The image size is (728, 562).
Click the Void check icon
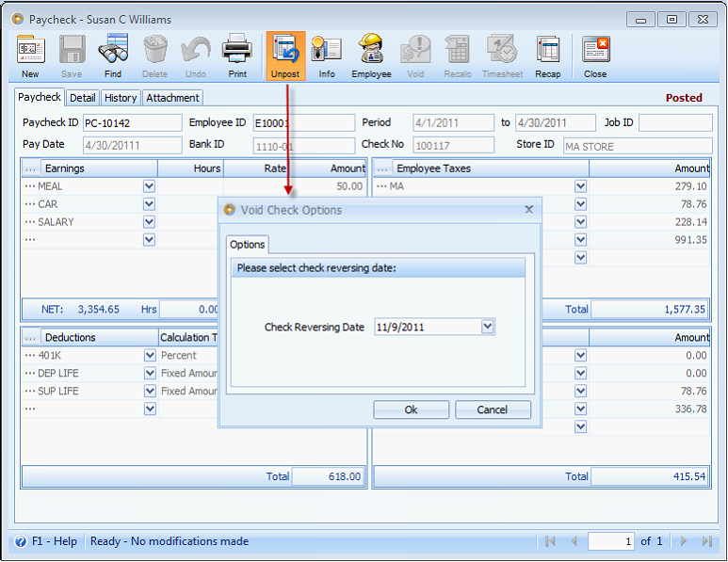pos(415,56)
